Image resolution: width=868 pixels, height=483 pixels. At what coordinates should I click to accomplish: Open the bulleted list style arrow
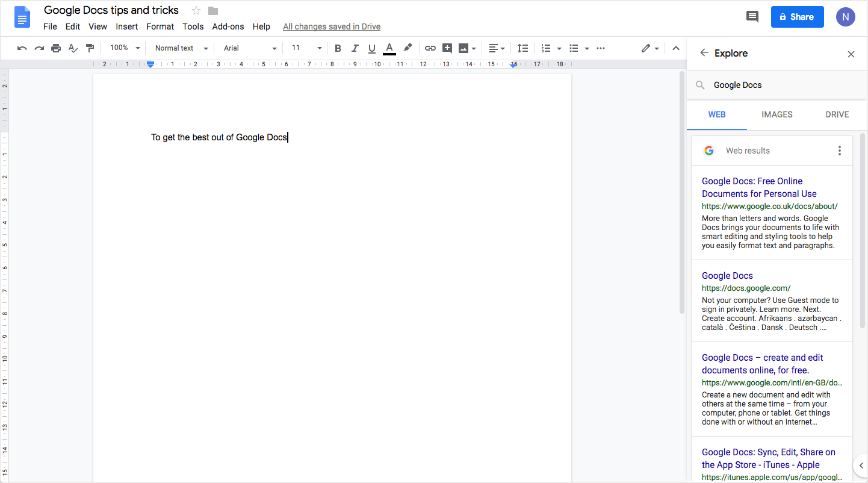(x=587, y=48)
